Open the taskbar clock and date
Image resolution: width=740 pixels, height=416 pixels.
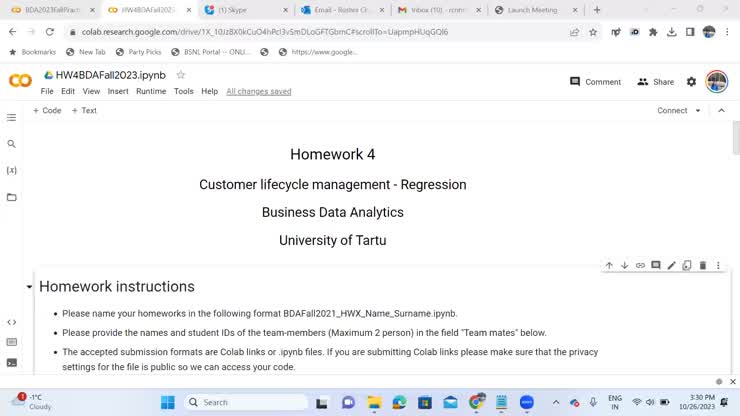[x=697, y=402]
